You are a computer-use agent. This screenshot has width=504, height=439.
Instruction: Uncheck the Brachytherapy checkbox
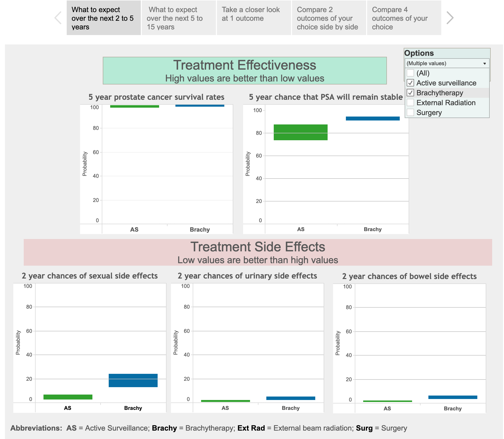tap(410, 93)
